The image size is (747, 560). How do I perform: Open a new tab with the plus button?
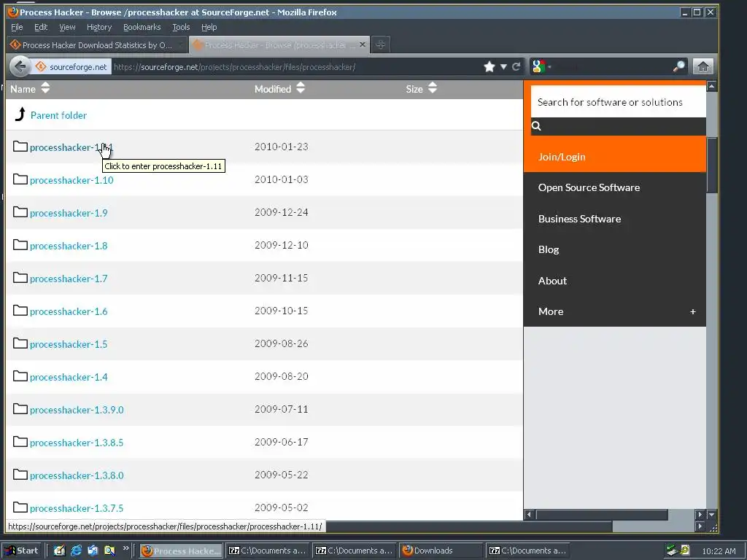tap(380, 44)
